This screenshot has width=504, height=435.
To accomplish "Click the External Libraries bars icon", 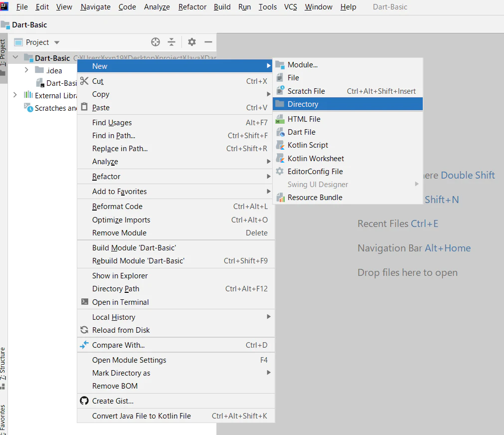I will pos(28,95).
